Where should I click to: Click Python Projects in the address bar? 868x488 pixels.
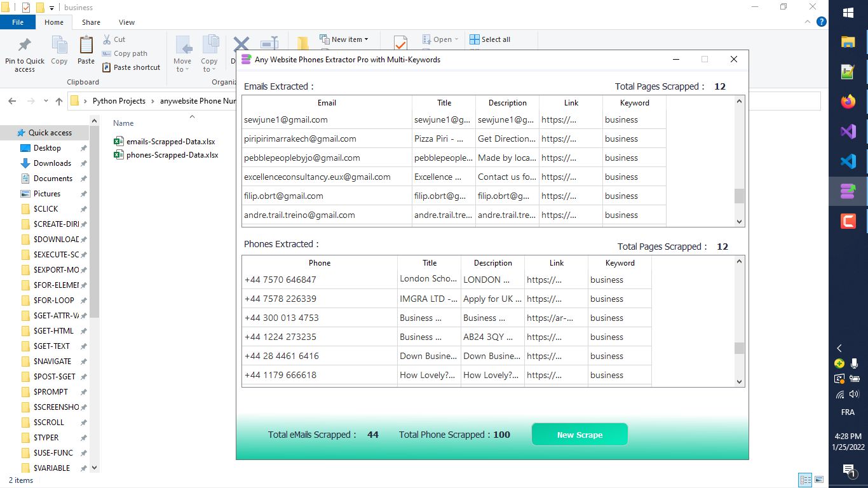(x=119, y=101)
